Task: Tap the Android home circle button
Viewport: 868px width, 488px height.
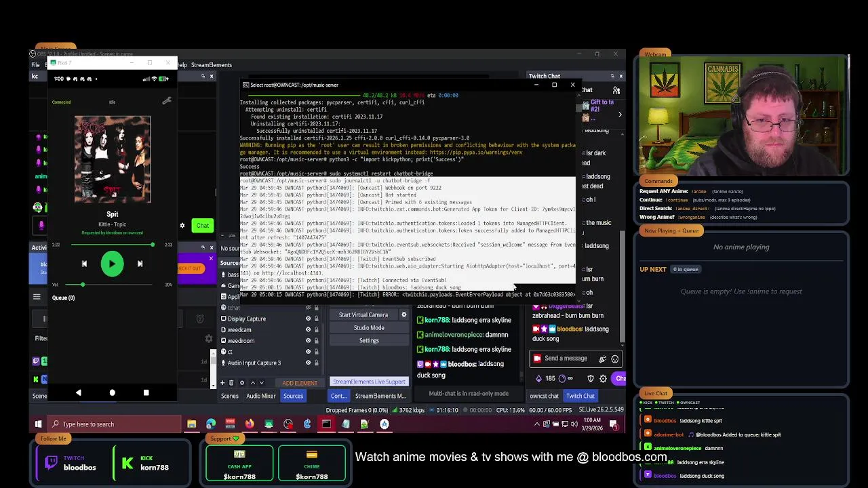Action: coord(112,392)
